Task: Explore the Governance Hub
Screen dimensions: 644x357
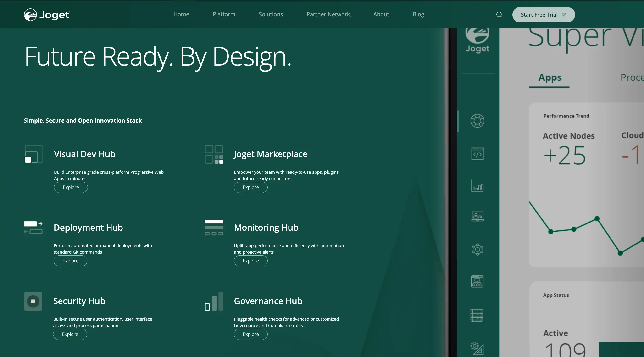Action: 251,335
